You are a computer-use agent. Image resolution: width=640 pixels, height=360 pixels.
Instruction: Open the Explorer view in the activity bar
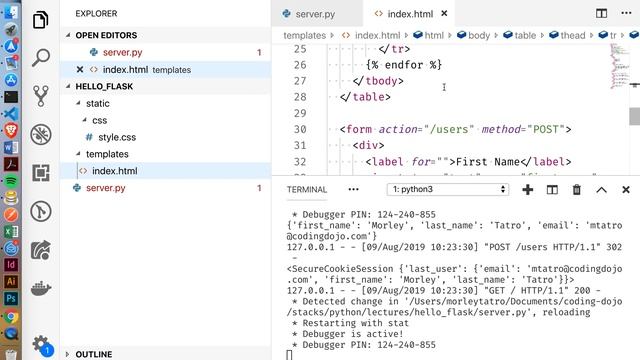40,20
